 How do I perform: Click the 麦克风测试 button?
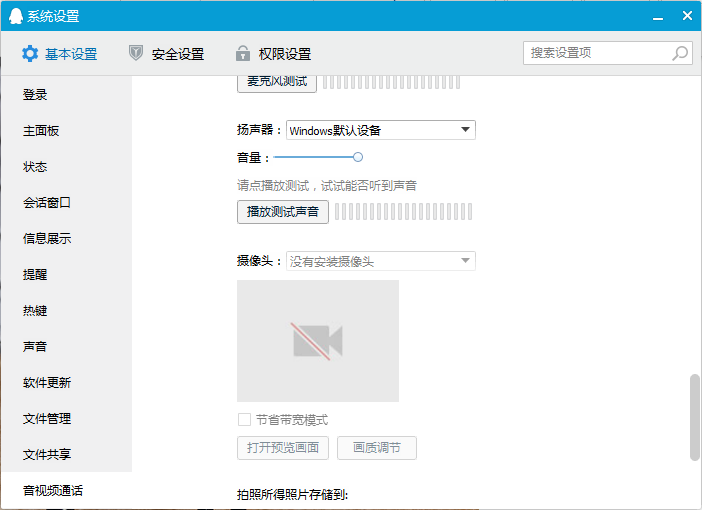pyautogui.click(x=277, y=82)
